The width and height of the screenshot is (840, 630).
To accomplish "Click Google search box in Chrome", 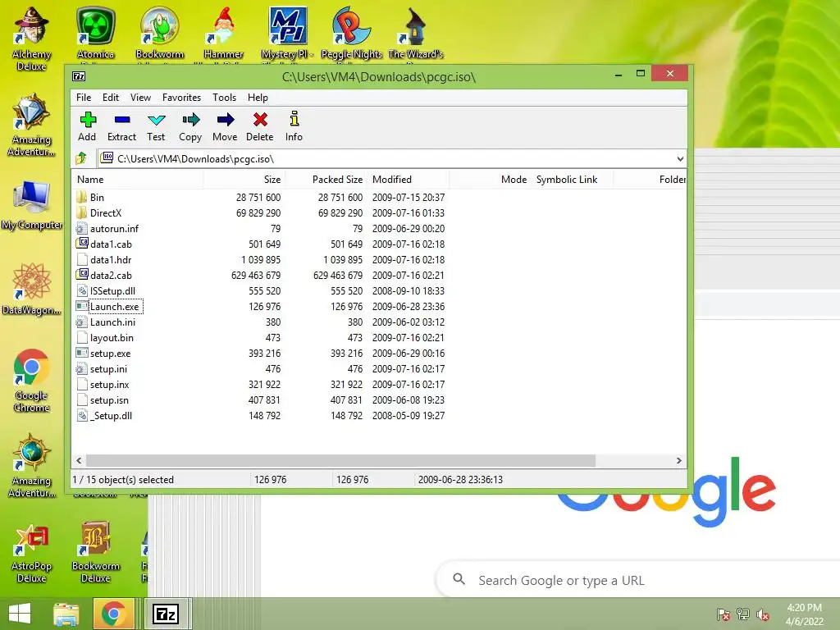I will [637, 580].
